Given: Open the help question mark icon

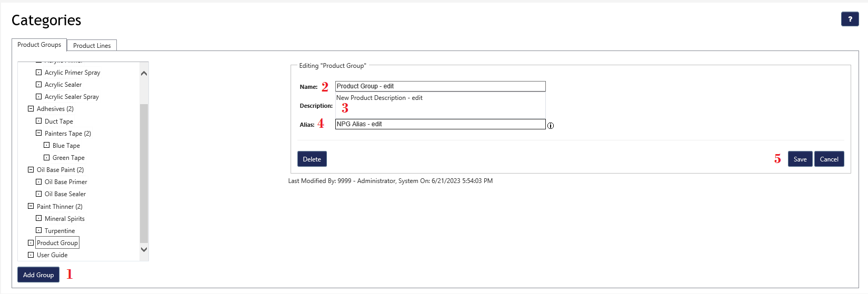Looking at the screenshot, I should point(850,19).
